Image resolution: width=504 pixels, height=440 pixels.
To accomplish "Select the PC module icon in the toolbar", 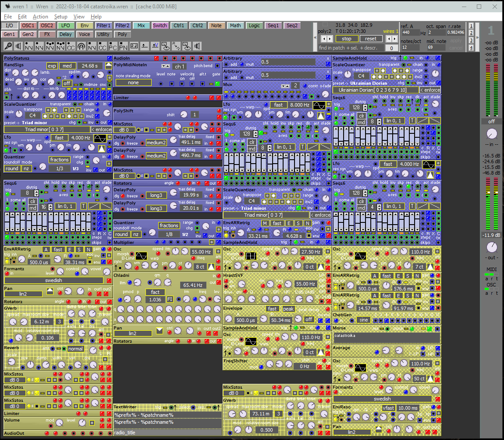I will click(x=113, y=46).
